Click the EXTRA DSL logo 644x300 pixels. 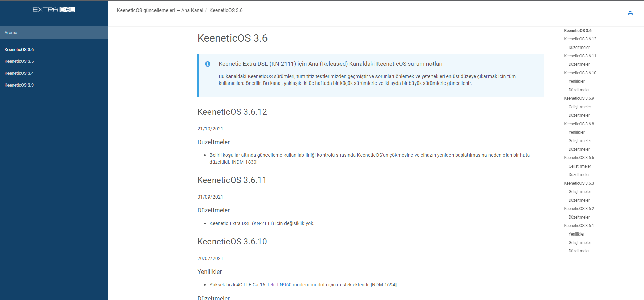point(54,10)
